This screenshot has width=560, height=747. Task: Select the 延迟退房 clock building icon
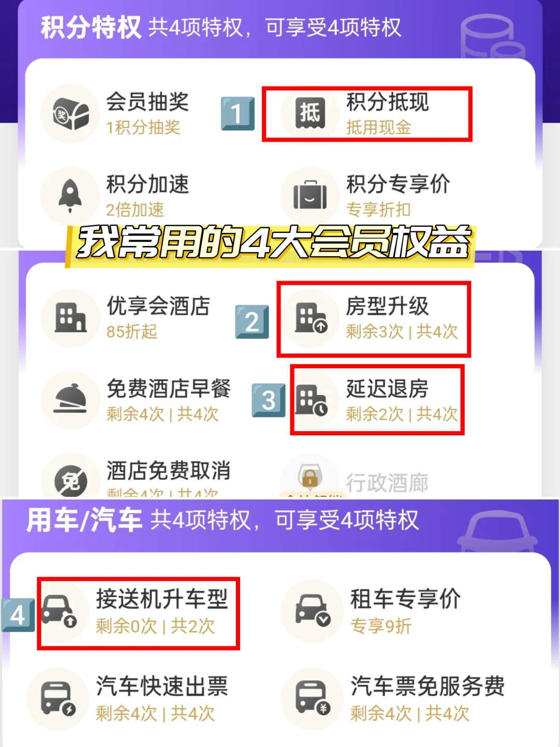tap(310, 399)
